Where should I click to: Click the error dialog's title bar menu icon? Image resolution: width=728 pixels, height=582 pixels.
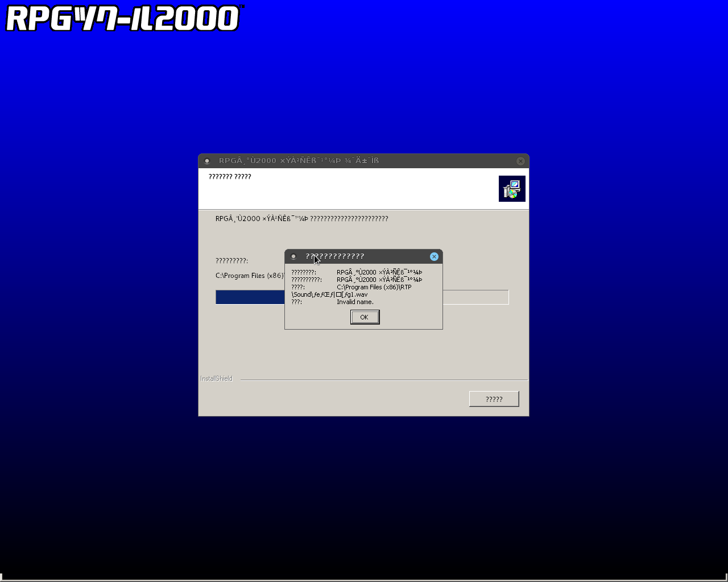pos(293,256)
